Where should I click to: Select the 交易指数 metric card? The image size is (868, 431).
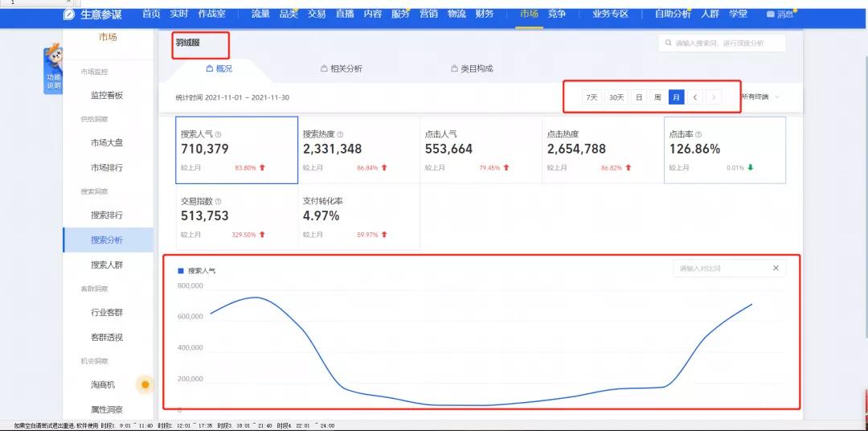coord(236,217)
